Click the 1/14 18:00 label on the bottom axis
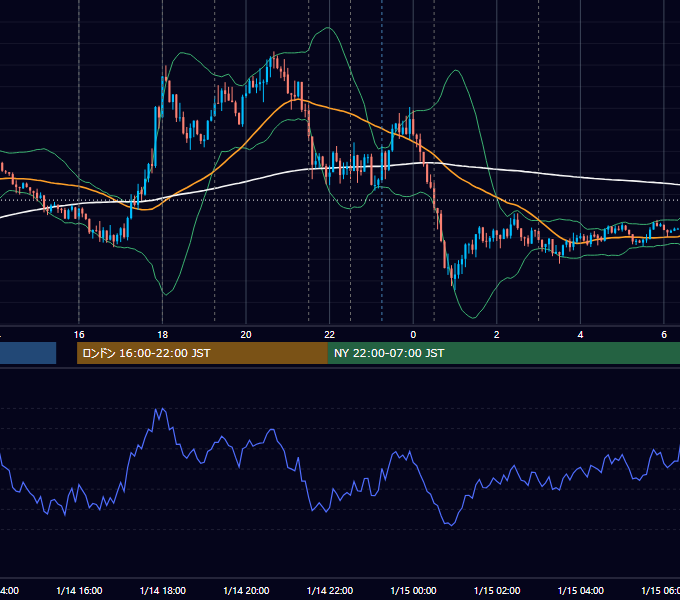 pyautogui.click(x=163, y=591)
